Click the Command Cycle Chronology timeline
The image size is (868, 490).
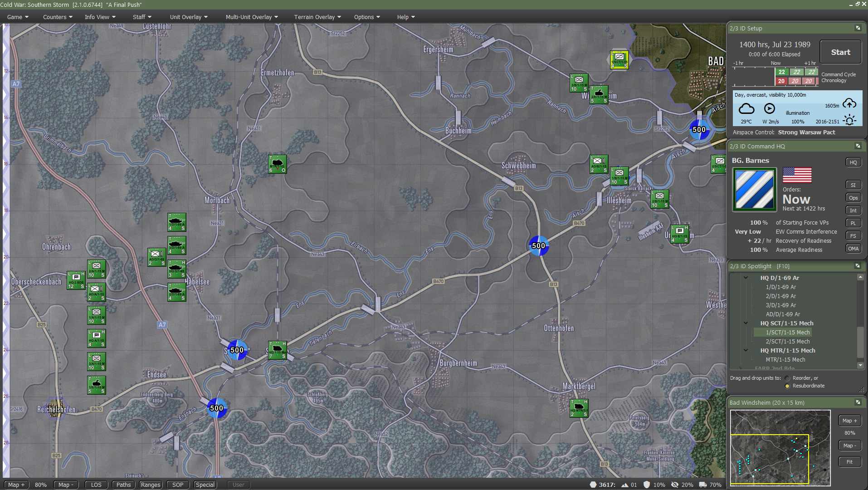(x=775, y=76)
